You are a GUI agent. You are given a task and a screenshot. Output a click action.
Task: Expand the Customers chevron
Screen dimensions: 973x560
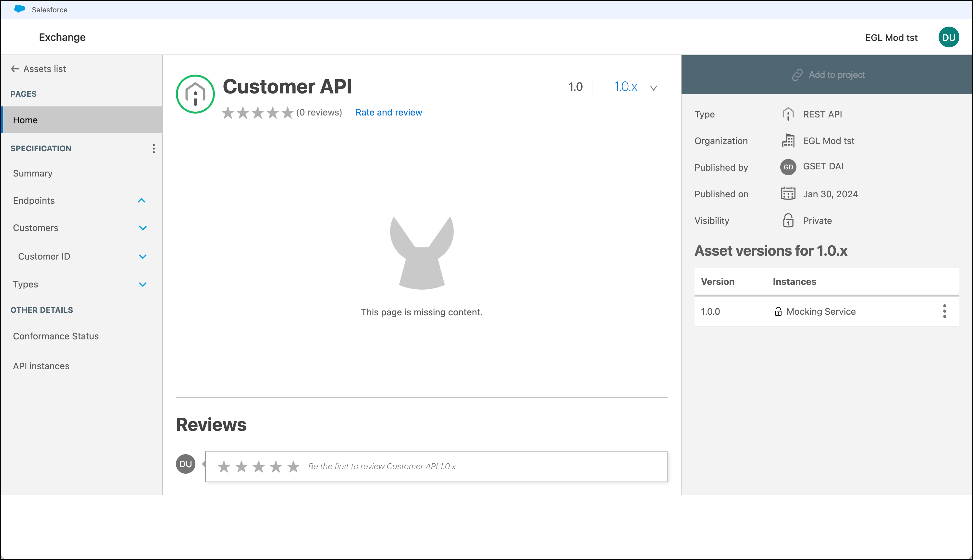click(143, 228)
